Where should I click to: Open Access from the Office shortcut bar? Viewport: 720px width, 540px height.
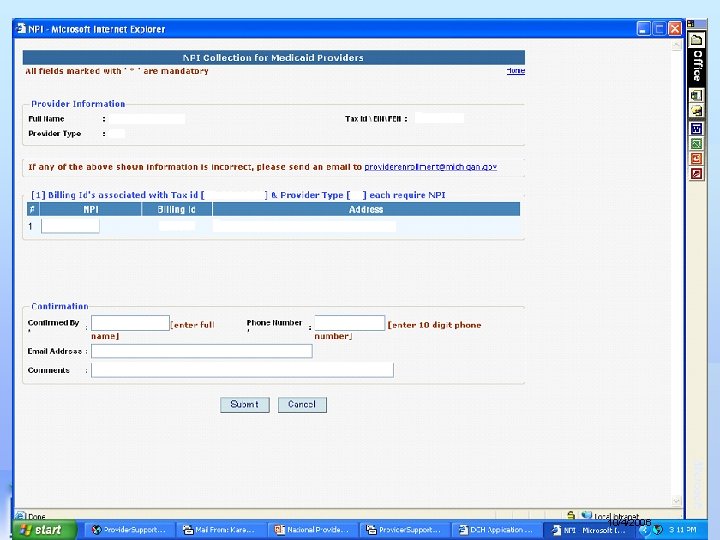click(696, 174)
